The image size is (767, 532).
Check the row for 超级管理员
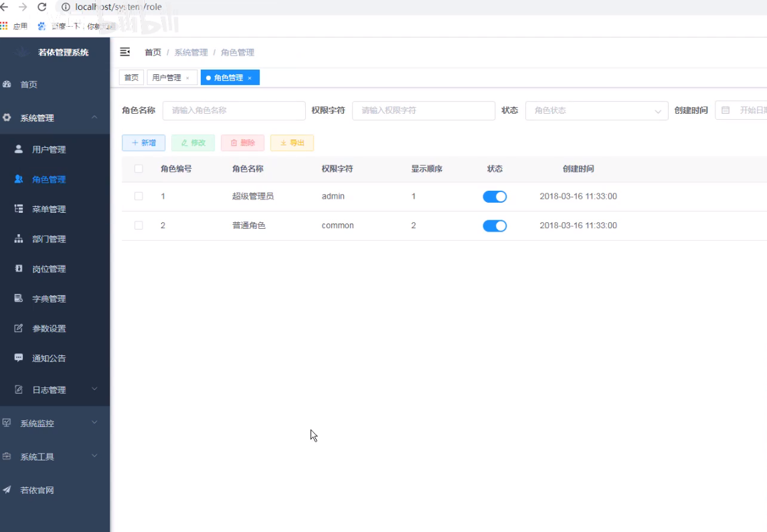click(x=139, y=196)
